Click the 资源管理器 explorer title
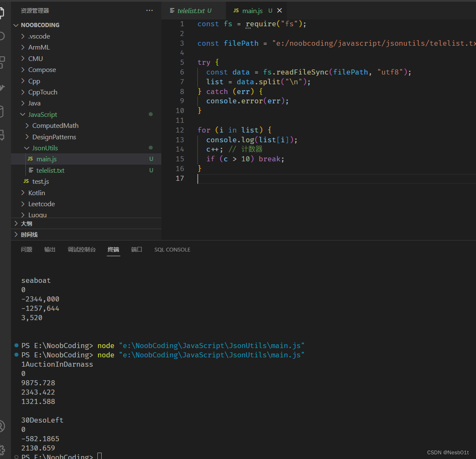This screenshot has width=476, height=459. click(x=35, y=11)
